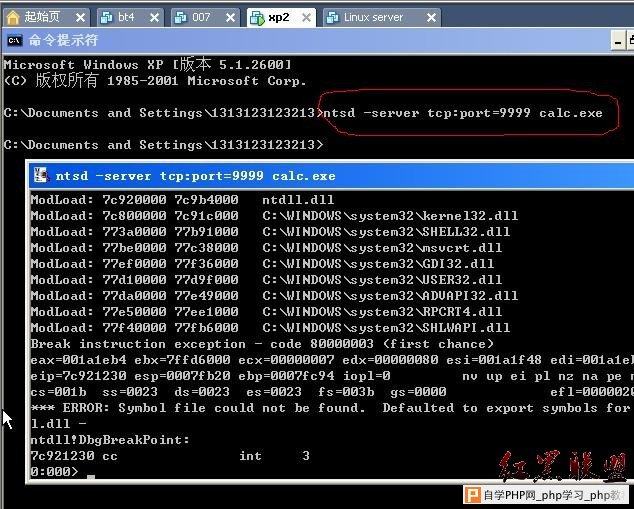Click the eax=001a1eb4 register line

click(332, 359)
